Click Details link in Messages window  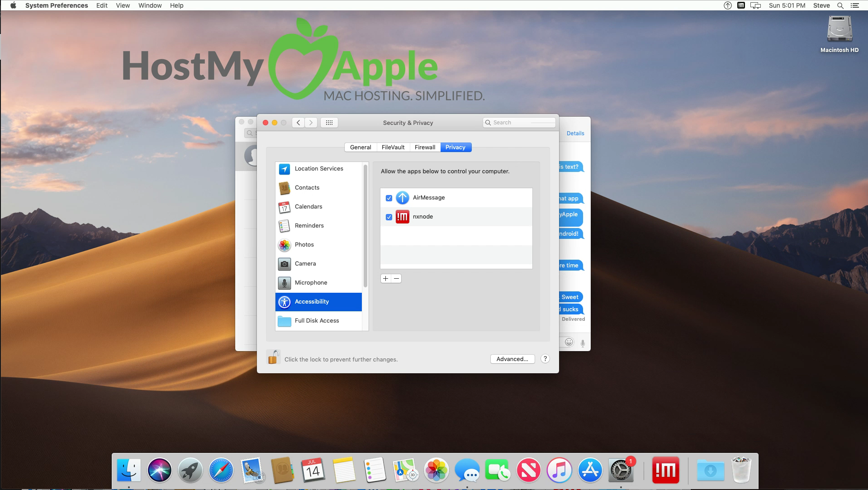(x=575, y=133)
